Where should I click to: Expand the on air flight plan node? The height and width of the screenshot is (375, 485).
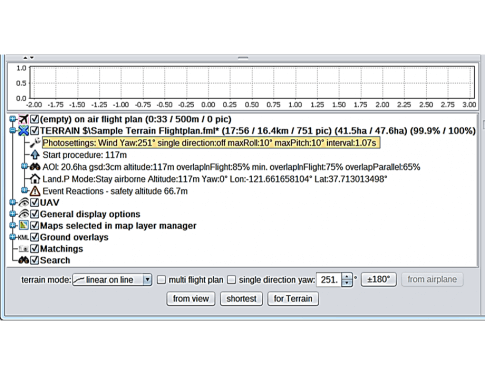point(13,119)
